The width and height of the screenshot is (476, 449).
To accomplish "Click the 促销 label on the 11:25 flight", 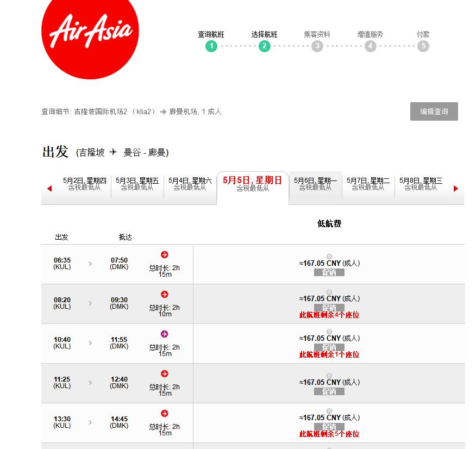I will pyautogui.click(x=329, y=391).
